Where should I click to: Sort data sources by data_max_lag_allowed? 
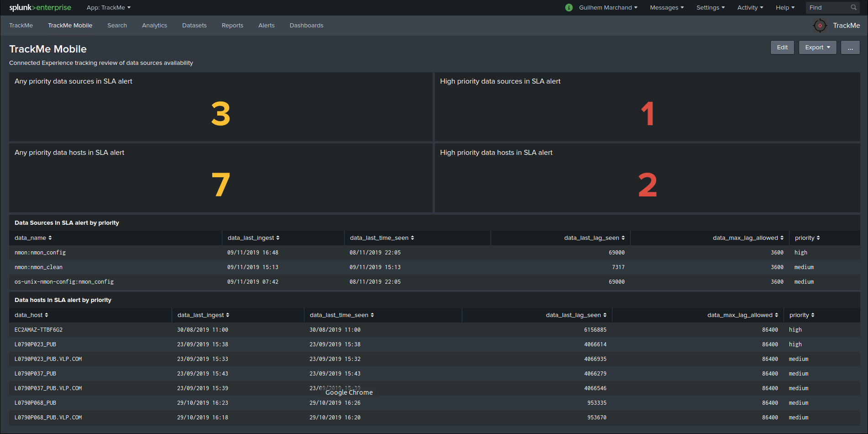pyautogui.click(x=748, y=238)
